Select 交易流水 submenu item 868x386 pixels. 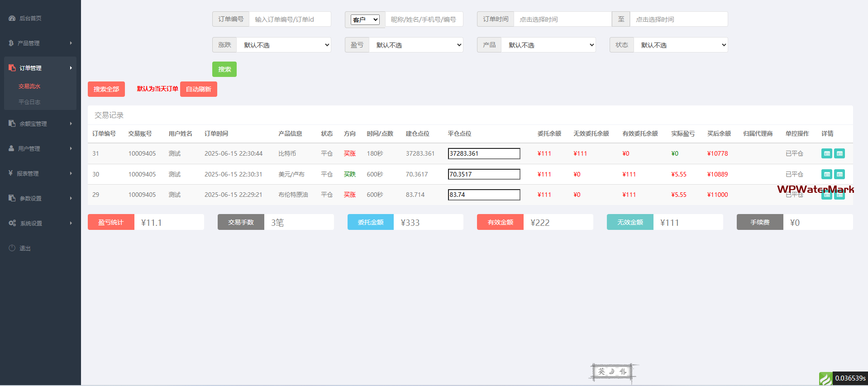coord(29,86)
